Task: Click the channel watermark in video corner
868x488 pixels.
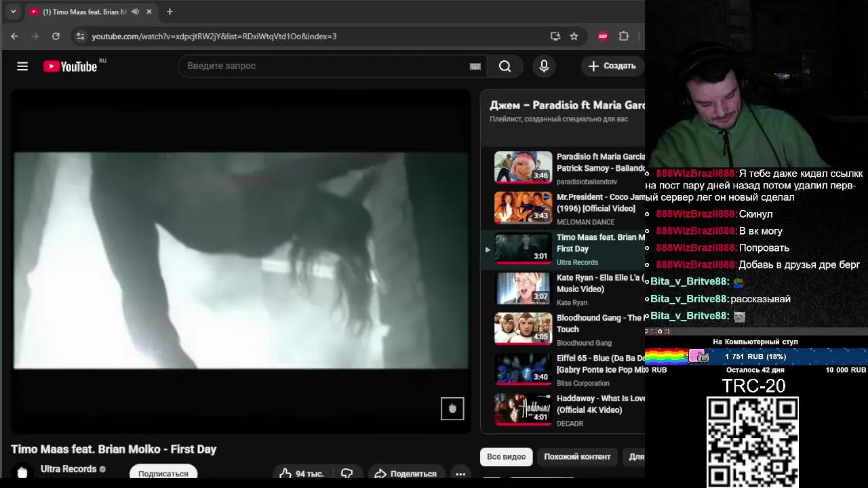Action: 452,409
